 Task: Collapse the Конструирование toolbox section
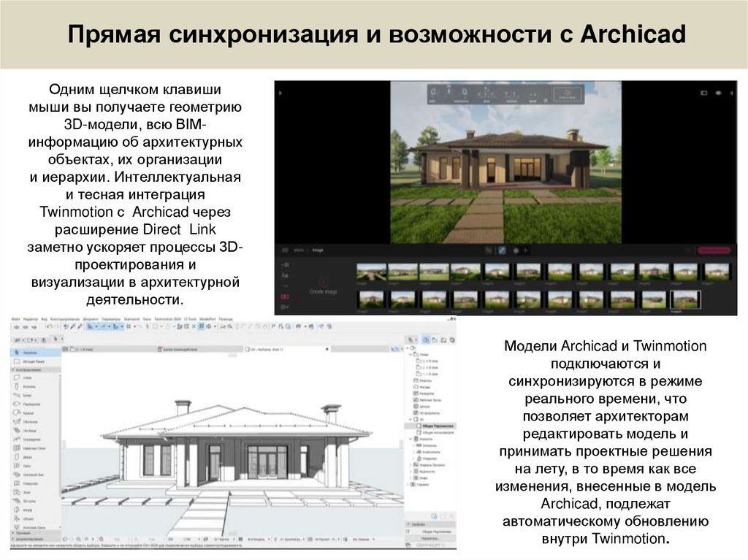36,369
